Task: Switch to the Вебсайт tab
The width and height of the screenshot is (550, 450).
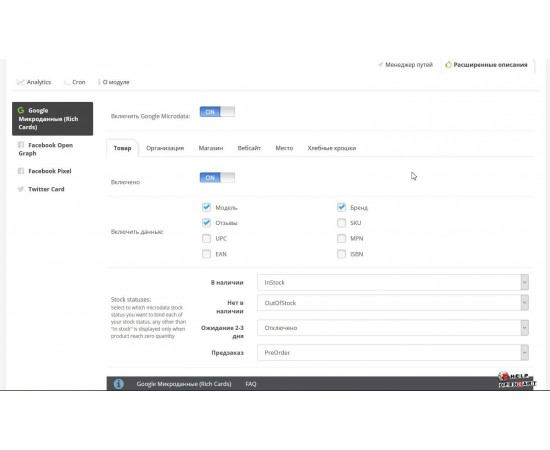Action: (x=249, y=148)
